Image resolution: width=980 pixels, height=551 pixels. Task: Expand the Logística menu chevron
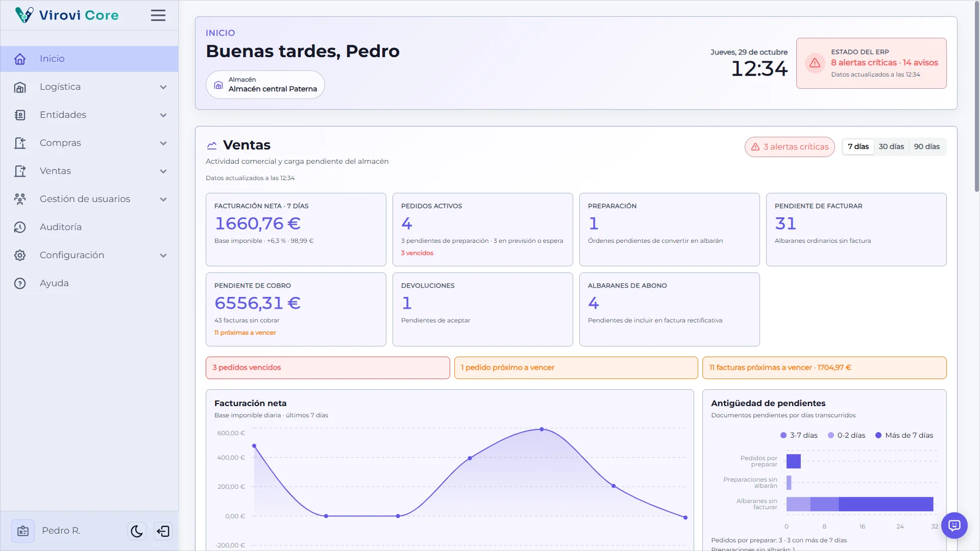(x=163, y=87)
